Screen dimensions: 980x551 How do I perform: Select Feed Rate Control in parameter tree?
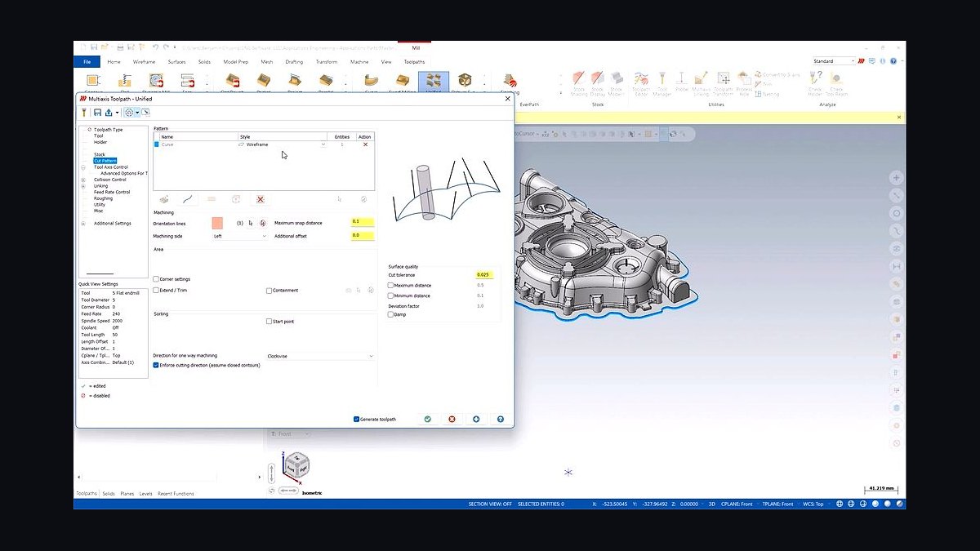[112, 192]
